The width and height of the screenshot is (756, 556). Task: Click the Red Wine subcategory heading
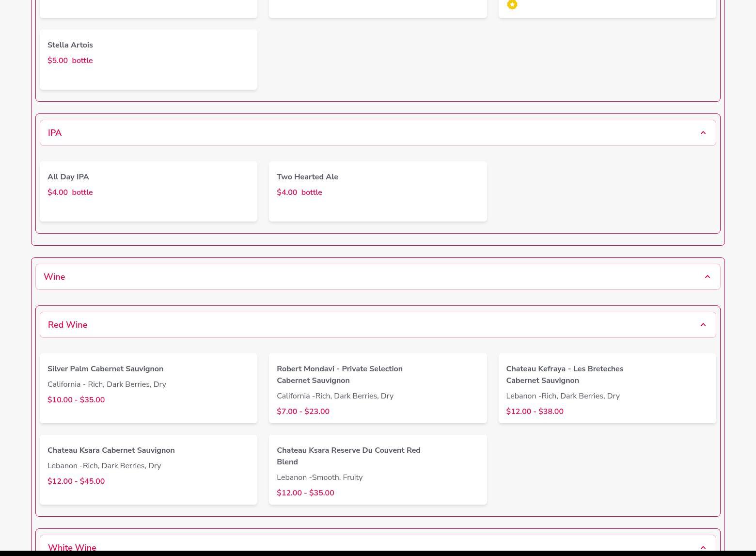click(x=67, y=325)
